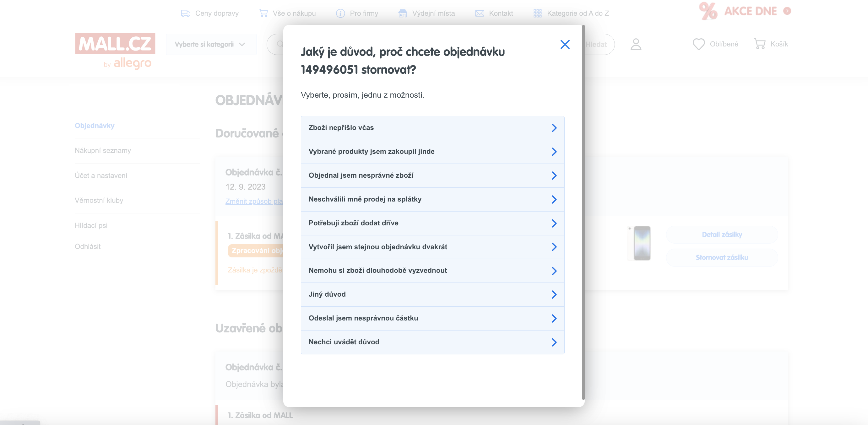
Task: Click the Ceny dopravy truck icon
Action: (x=185, y=13)
